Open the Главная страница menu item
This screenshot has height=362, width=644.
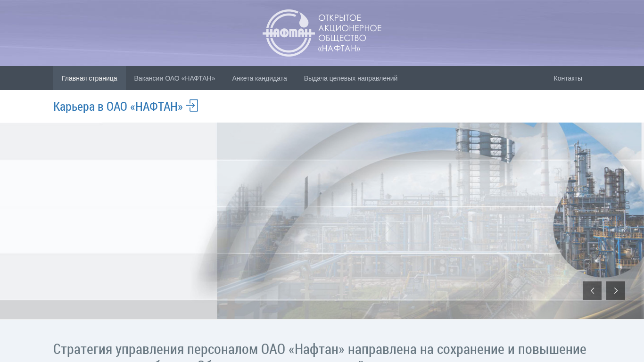click(x=90, y=78)
